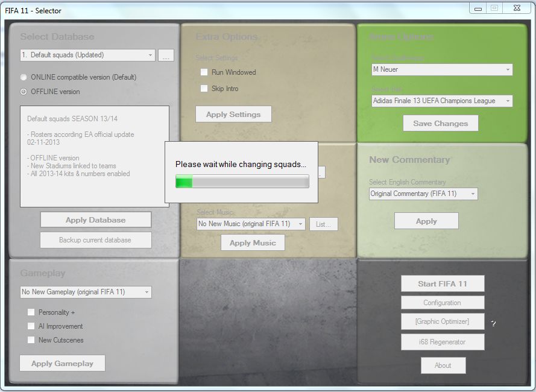Check the AI Improvement option
This screenshot has width=536, height=392.
[31, 326]
